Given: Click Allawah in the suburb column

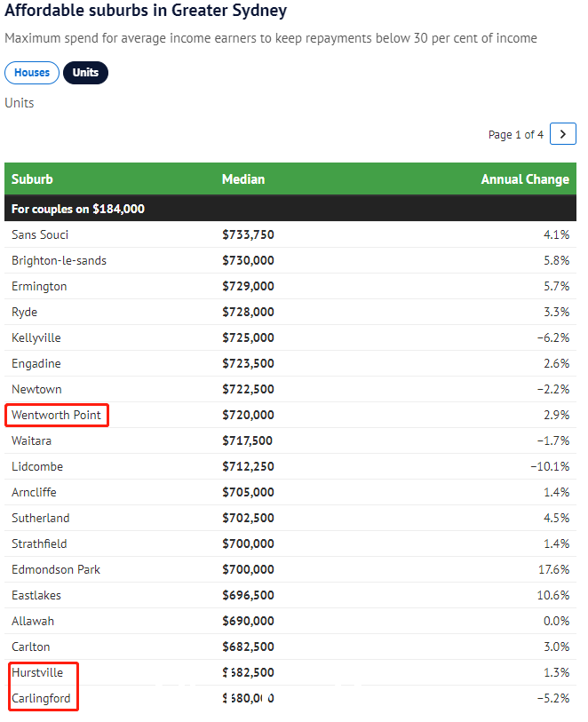Looking at the screenshot, I should pyautogui.click(x=33, y=621).
